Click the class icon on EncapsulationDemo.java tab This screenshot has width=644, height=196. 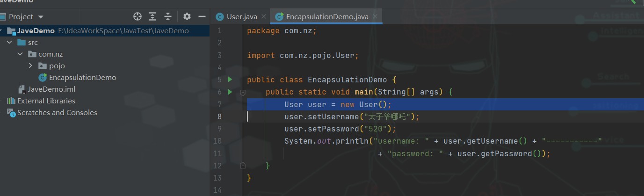coord(279,17)
